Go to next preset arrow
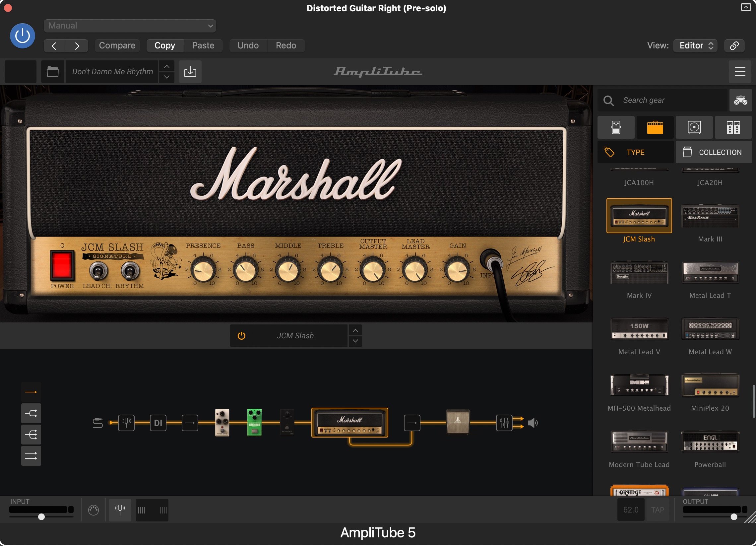 (77, 46)
